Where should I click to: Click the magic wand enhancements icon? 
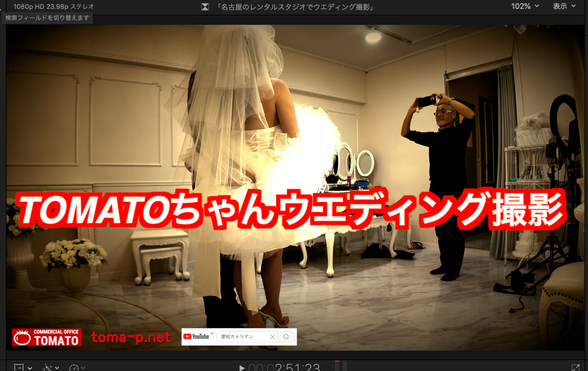pos(47,367)
